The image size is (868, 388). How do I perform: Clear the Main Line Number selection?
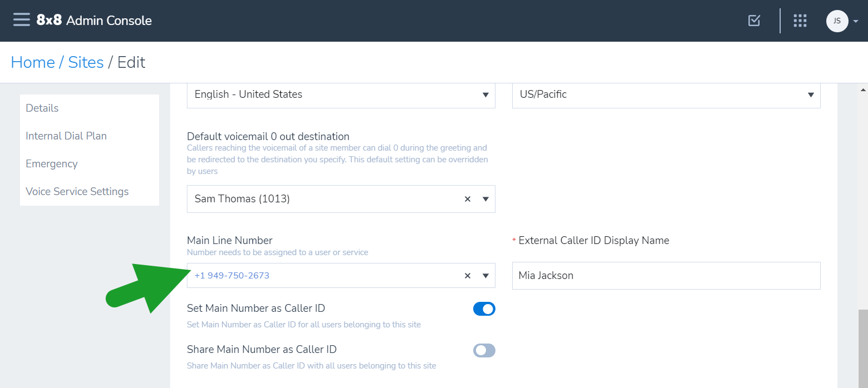coord(468,276)
